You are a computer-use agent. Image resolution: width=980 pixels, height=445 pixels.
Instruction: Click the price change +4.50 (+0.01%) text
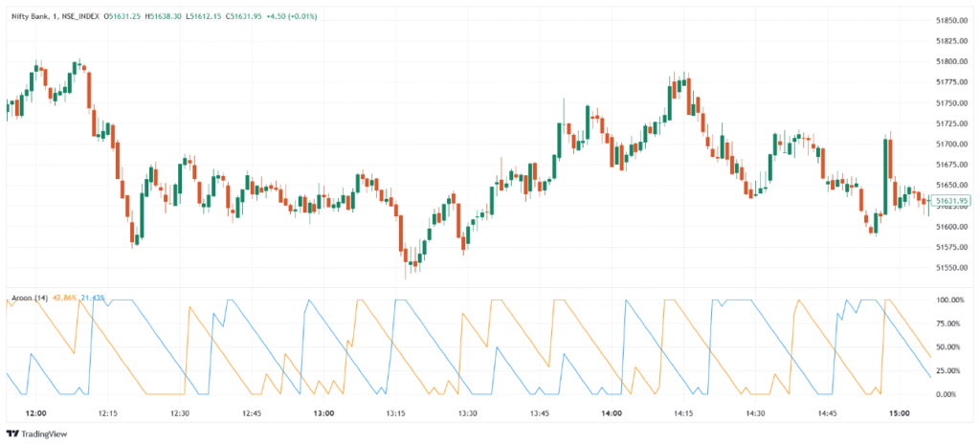coord(295,18)
